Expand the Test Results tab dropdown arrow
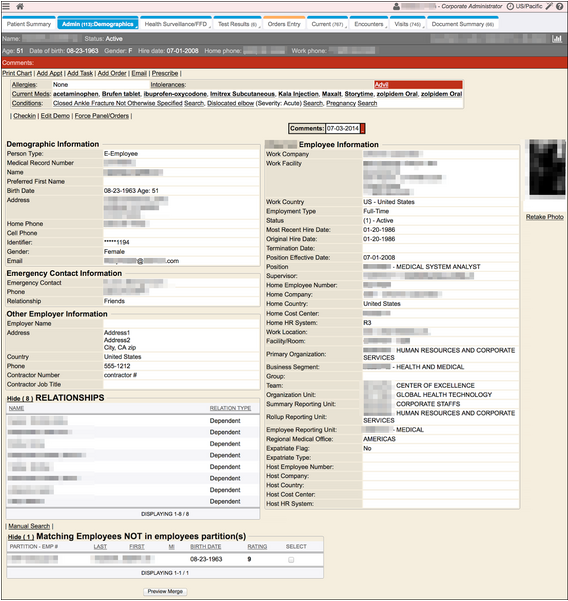The image size is (568, 601). (259, 27)
